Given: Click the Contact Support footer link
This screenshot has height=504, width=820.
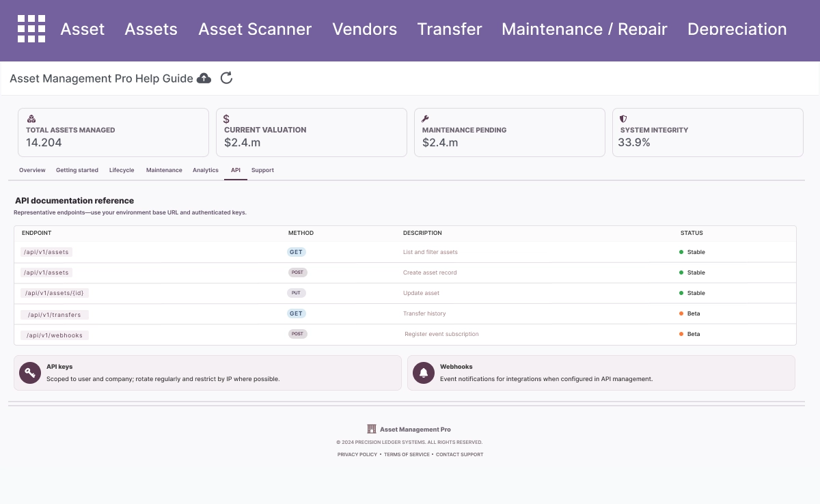Looking at the screenshot, I should click(459, 454).
